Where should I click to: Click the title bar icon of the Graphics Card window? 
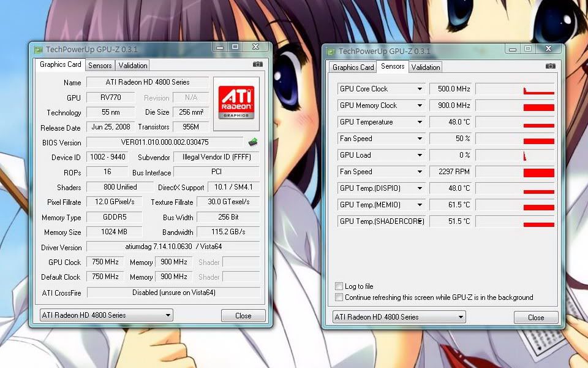[39, 49]
